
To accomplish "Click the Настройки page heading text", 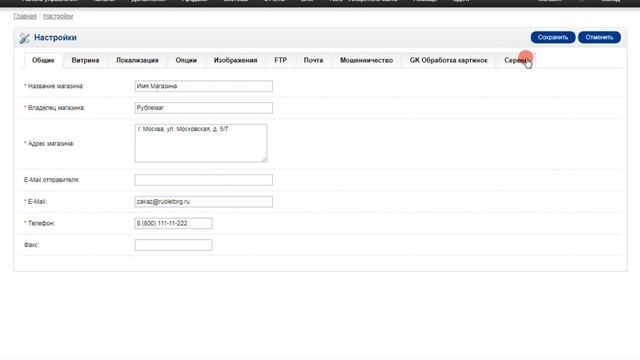I will [55, 38].
